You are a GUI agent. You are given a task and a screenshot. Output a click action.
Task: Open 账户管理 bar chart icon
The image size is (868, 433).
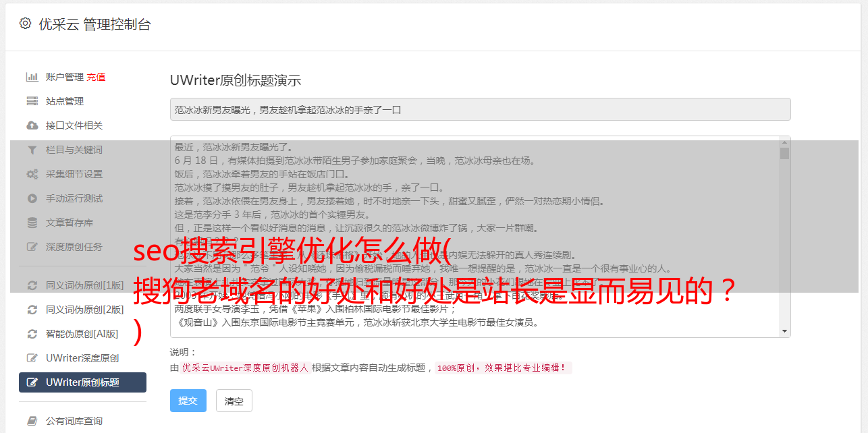[32, 77]
